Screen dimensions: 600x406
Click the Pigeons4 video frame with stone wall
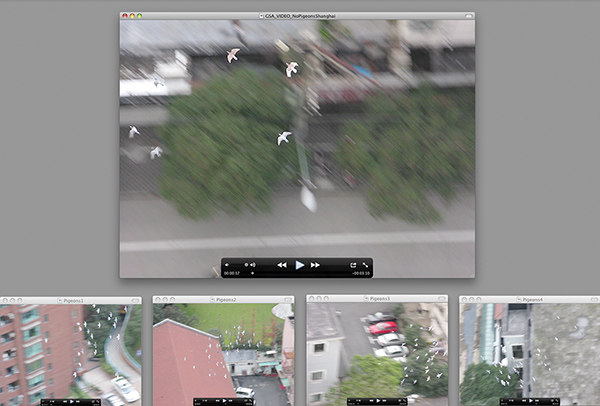pyautogui.click(x=530, y=355)
